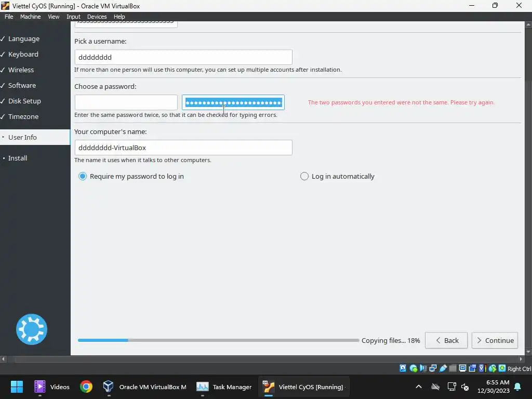Click the 'Right Ctrl' host key indicator
Viewport: 532px width, 399px height.
pos(519,369)
